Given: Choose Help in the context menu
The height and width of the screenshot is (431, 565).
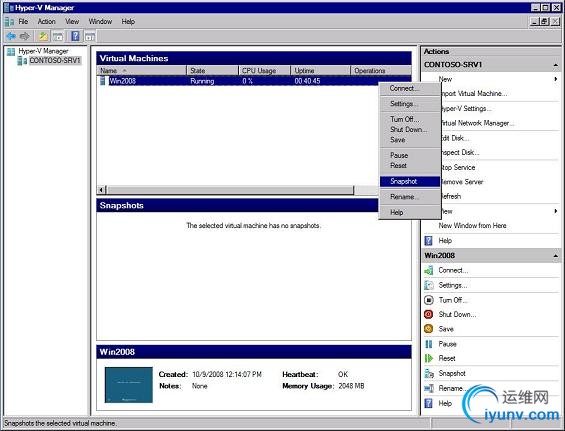Looking at the screenshot, I should 410,213.
